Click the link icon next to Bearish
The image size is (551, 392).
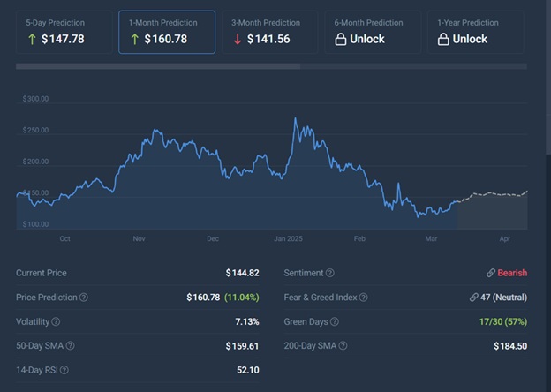tap(490, 274)
